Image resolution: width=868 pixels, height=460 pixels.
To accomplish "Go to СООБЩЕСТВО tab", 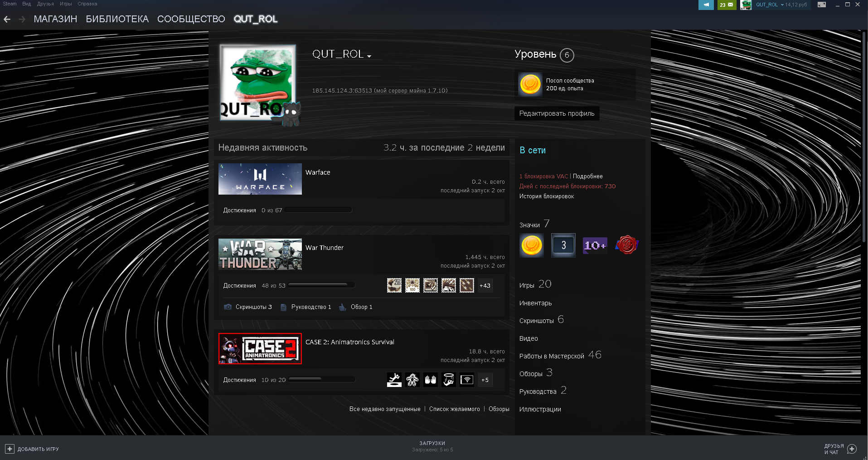I will pos(191,19).
